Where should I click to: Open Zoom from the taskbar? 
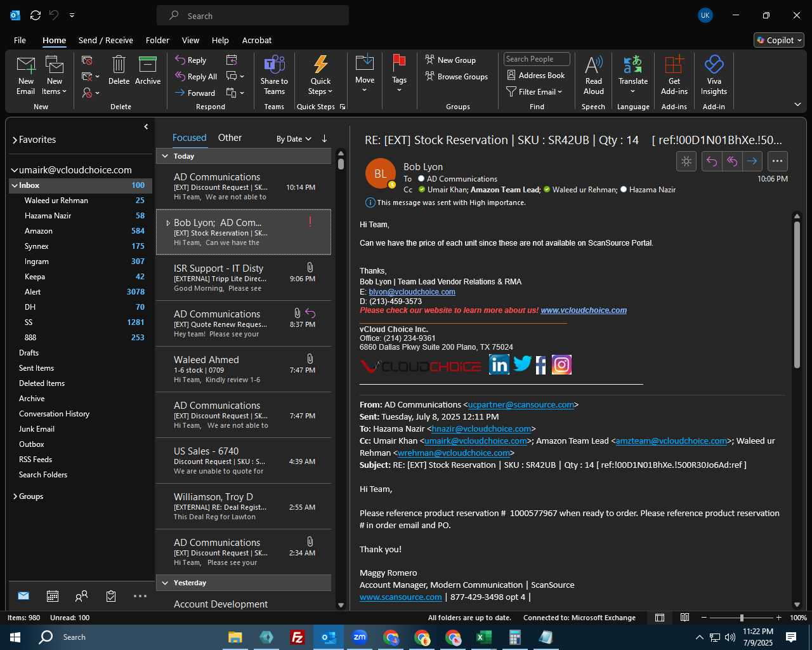tap(360, 637)
